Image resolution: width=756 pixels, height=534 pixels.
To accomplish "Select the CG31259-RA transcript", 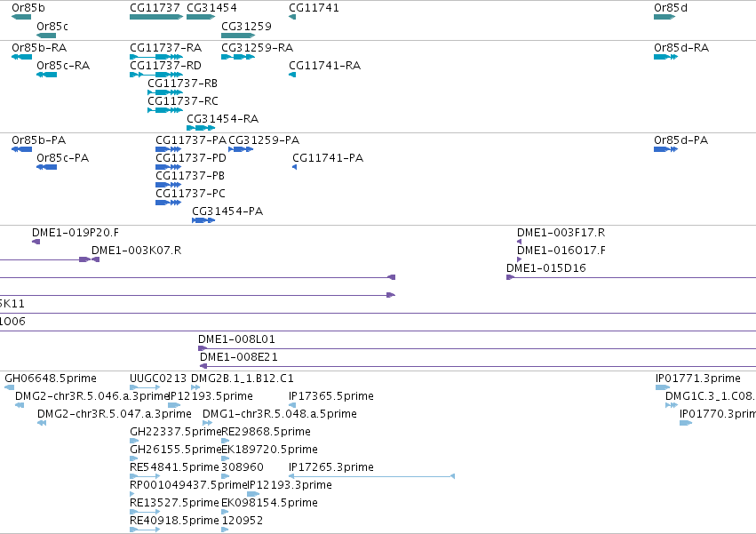I will (x=238, y=57).
